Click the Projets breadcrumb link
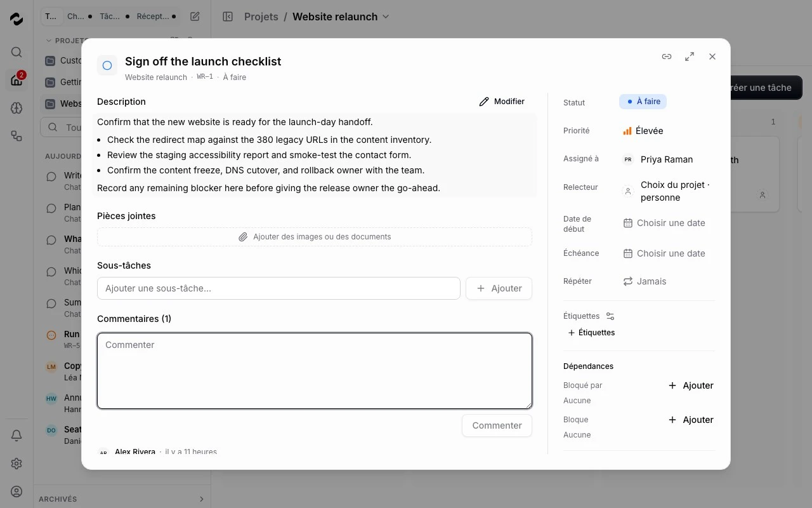This screenshot has height=508, width=812. pyautogui.click(x=261, y=17)
